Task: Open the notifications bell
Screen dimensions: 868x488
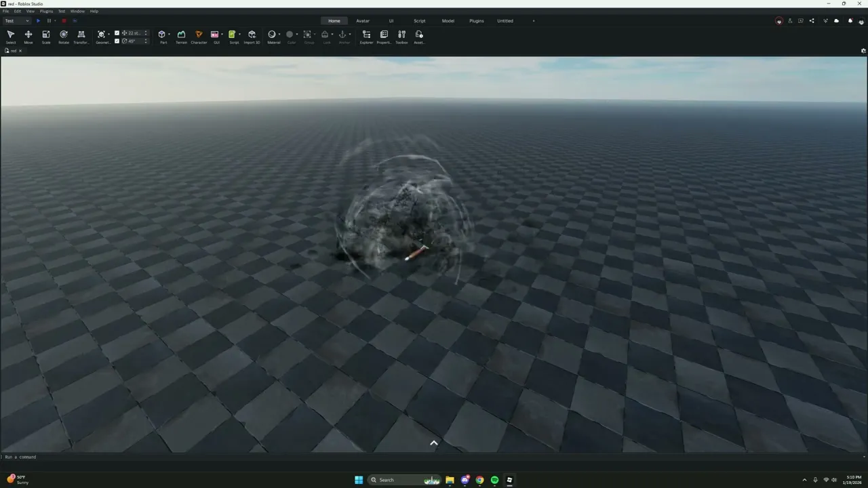Action: tap(850, 21)
